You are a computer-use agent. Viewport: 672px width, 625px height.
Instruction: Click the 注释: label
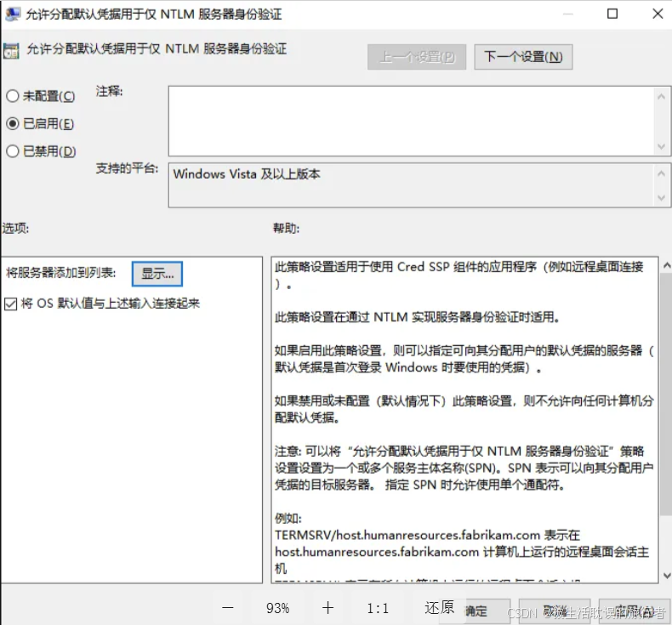tap(109, 91)
